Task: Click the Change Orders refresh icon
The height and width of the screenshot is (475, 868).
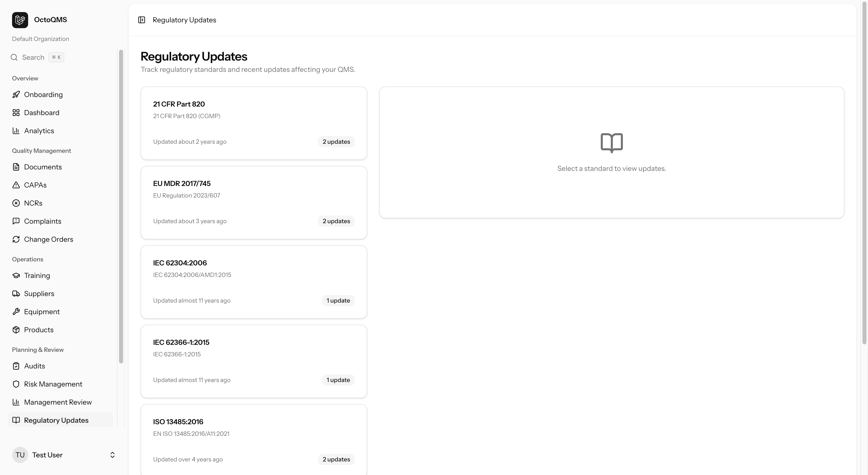Action: [16, 239]
